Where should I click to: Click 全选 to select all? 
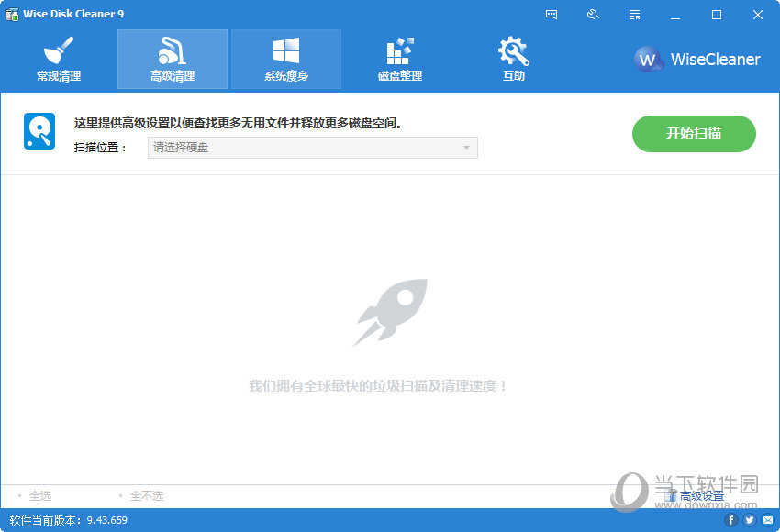39,495
